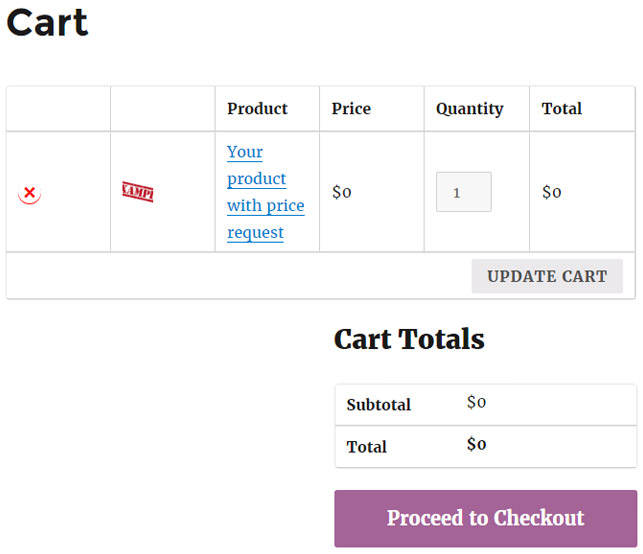
Task: Click the Cart Totals heading
Action: click(x=409, y=340)
